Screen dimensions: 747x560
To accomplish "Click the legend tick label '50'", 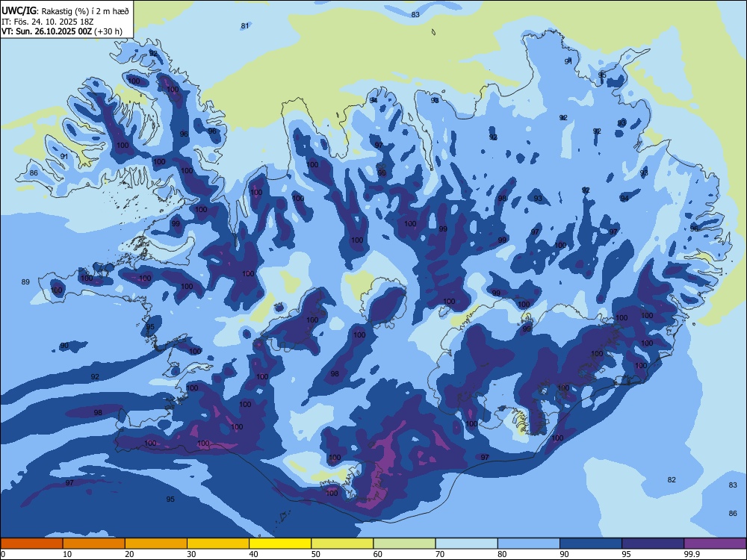I will click(x=315, y=554).
